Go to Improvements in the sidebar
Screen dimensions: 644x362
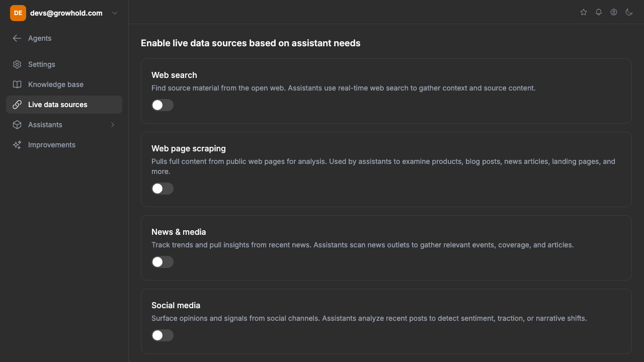pos(52,145)
